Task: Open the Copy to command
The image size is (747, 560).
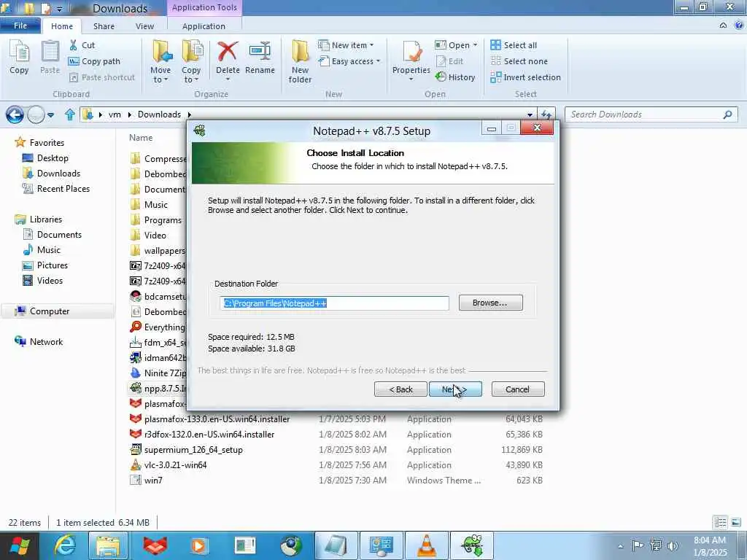Action: pyautogui.click(x=191, y=61)
